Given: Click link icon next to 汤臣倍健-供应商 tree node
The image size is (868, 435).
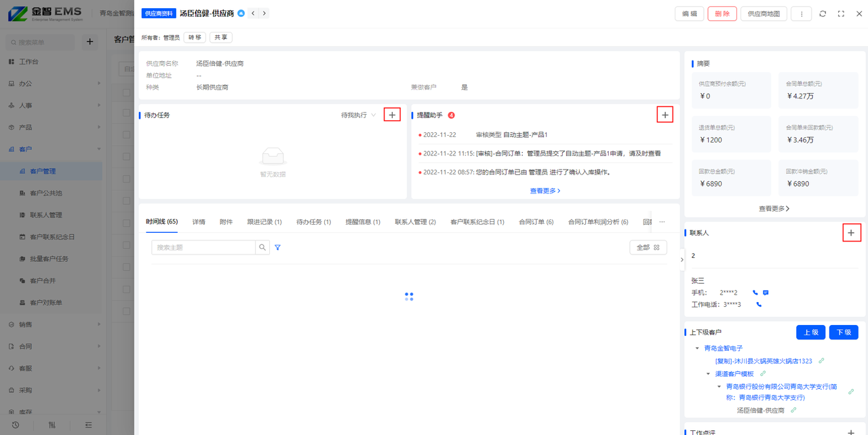Looking at the screenshot, I should click(793, 410).
